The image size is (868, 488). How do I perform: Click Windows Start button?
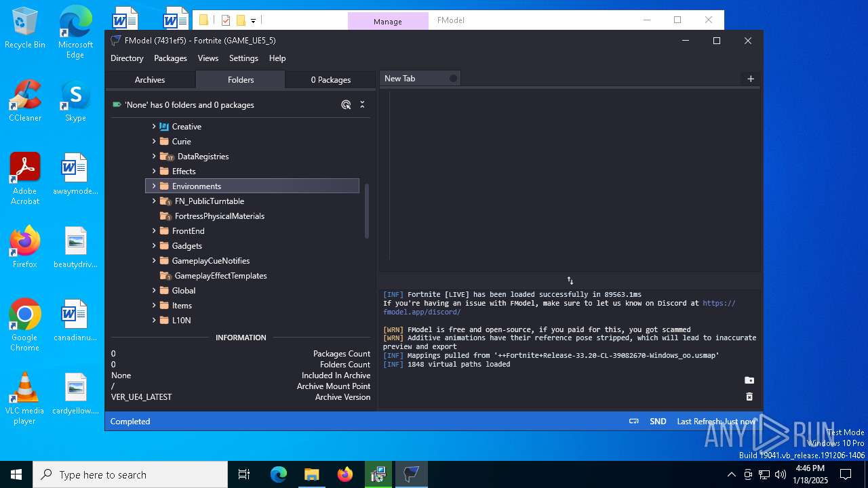coord(16,474)
